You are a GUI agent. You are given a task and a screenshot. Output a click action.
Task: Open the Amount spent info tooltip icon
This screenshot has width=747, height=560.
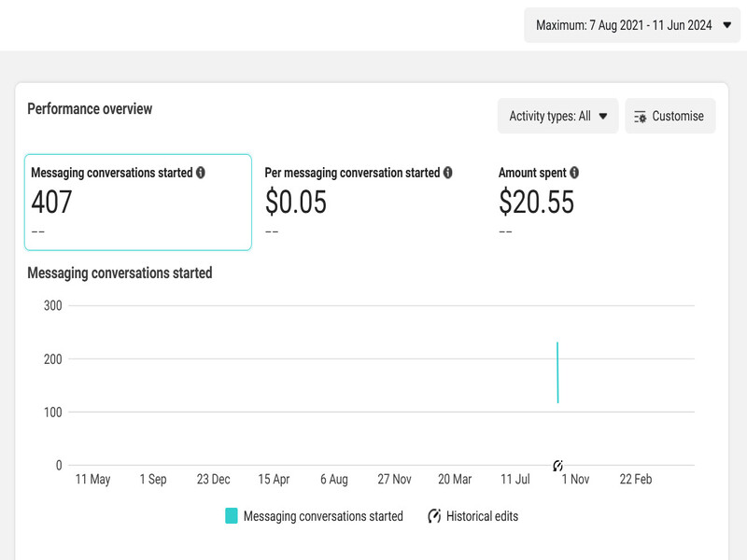574,173
